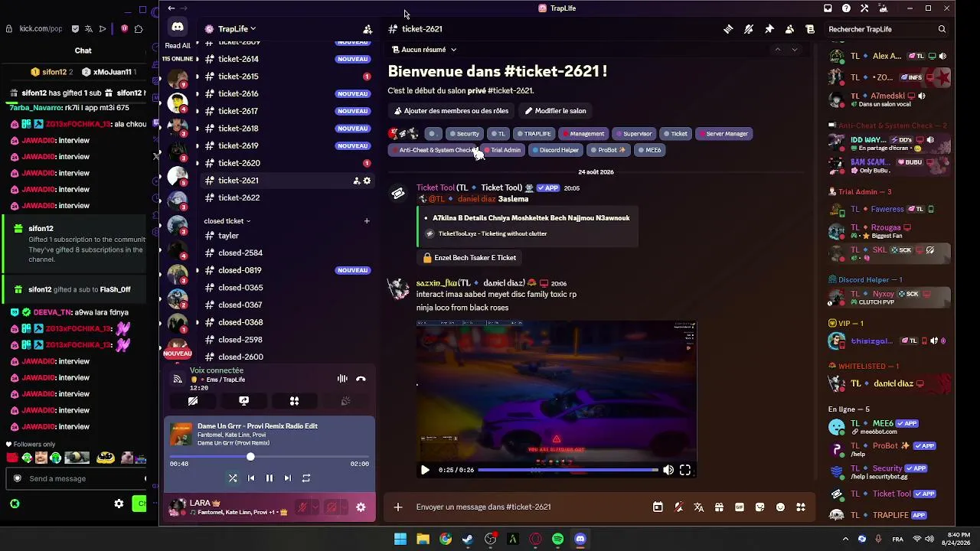Open the Discord inbox icon in title bar
The height and width of the screenshot is (551, 980).
pyautogui.click(x=828, y=8)
